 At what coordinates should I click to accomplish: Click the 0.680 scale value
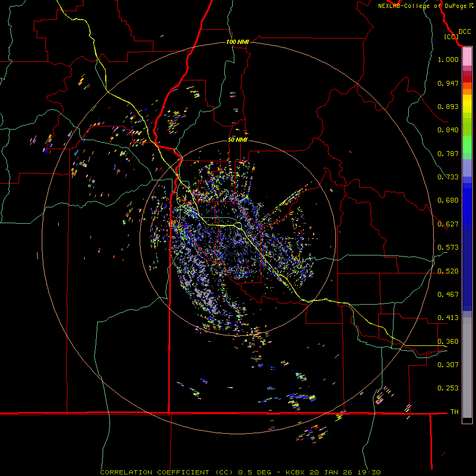[x=448, y=200]
